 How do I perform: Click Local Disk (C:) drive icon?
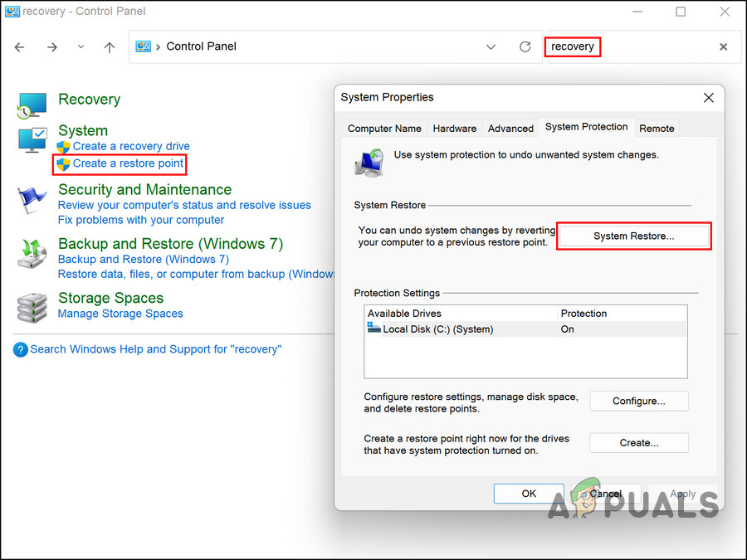[x=374, y=328]
